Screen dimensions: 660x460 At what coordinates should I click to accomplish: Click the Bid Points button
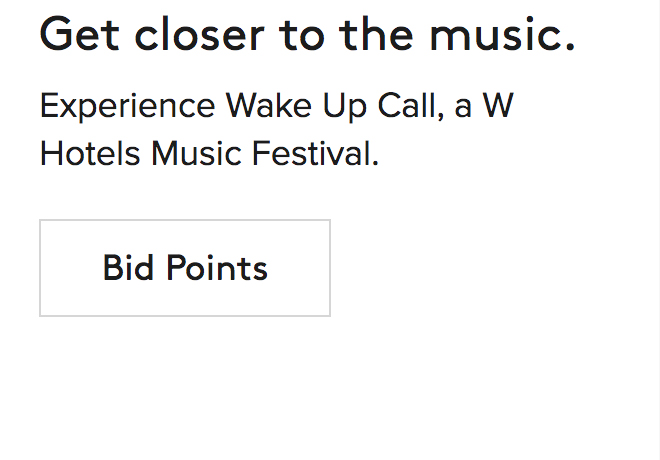tap(185, 268)
